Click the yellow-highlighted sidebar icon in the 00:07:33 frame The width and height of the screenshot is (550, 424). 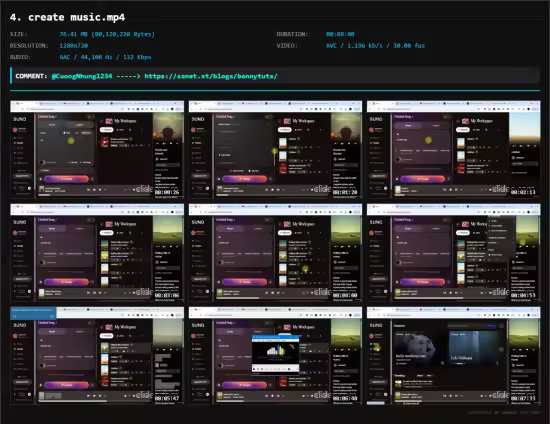[x=376, y=348]
